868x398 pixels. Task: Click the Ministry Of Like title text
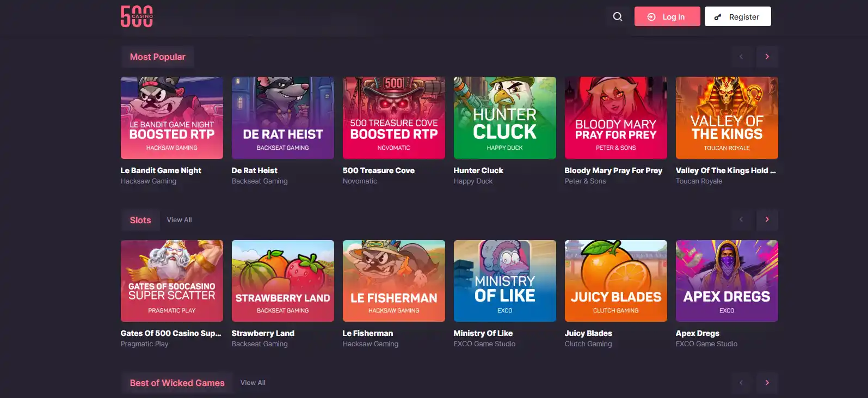tap(483, 333)
